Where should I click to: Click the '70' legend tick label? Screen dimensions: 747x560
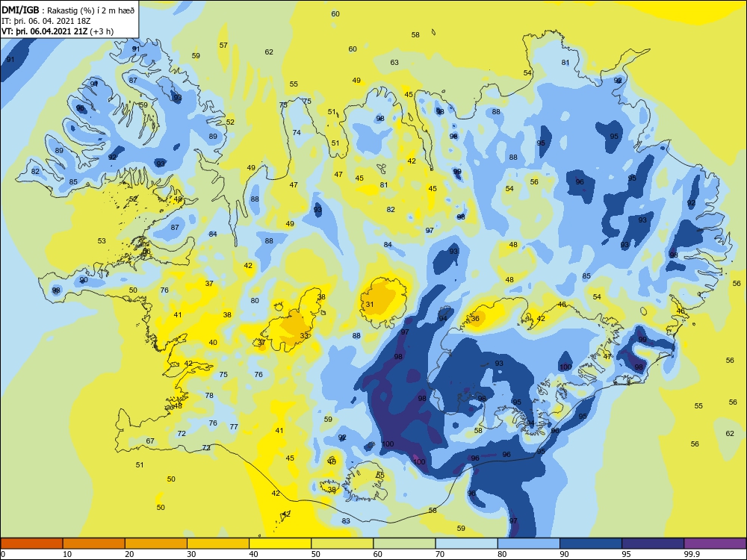[440, 554]
